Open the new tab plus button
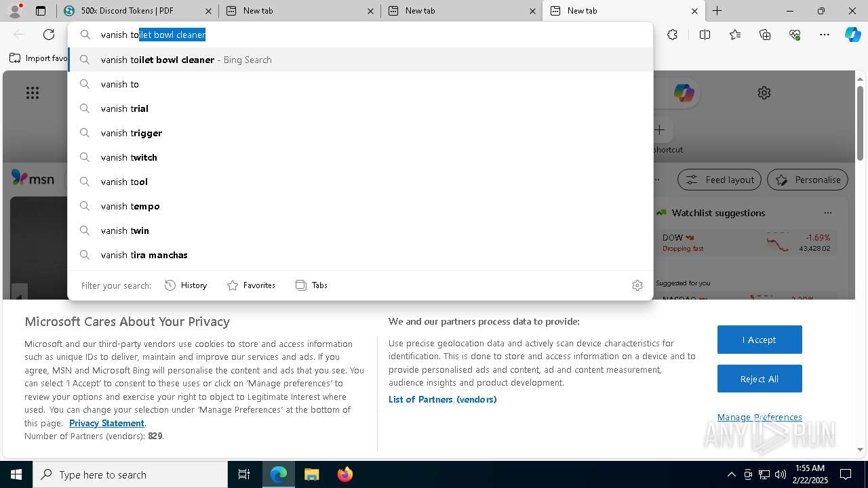The width and height of the screenshot is (868, 488). click(717, 11)
